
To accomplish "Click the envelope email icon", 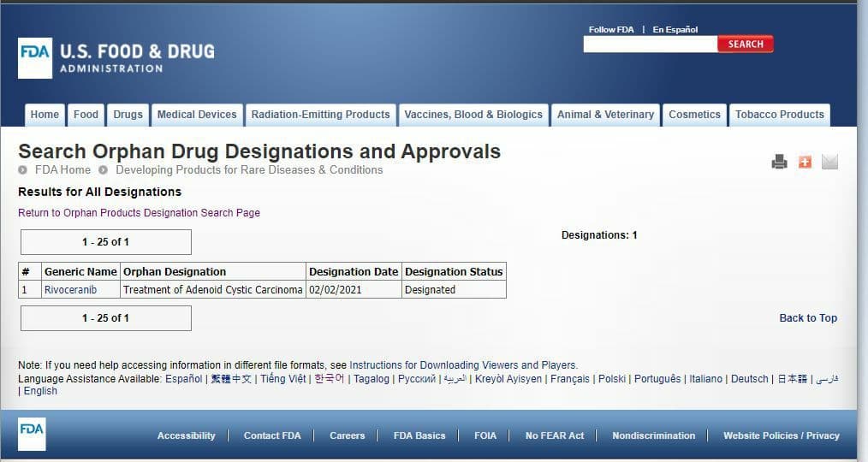I will click(829, 162).
